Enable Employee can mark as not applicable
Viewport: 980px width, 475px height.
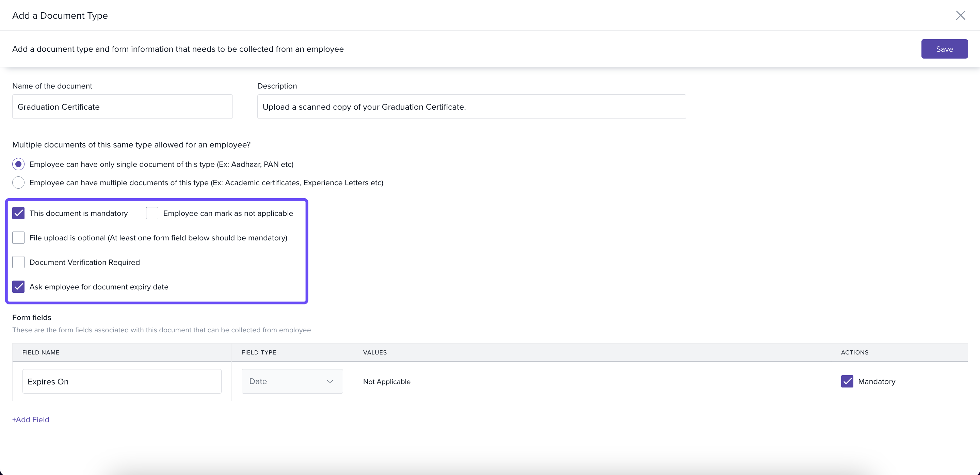tap(152, 213)
